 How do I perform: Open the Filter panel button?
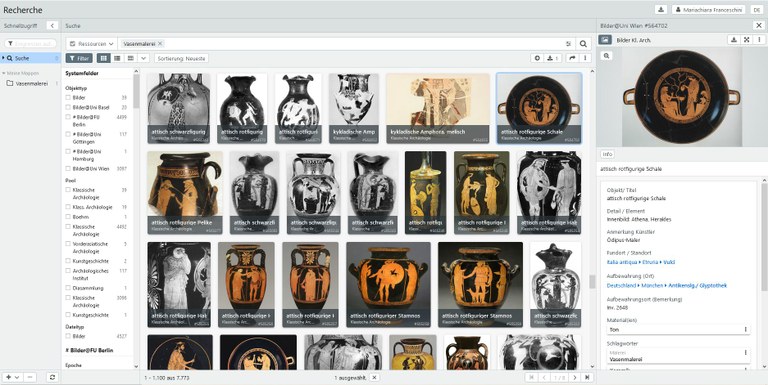79,58
